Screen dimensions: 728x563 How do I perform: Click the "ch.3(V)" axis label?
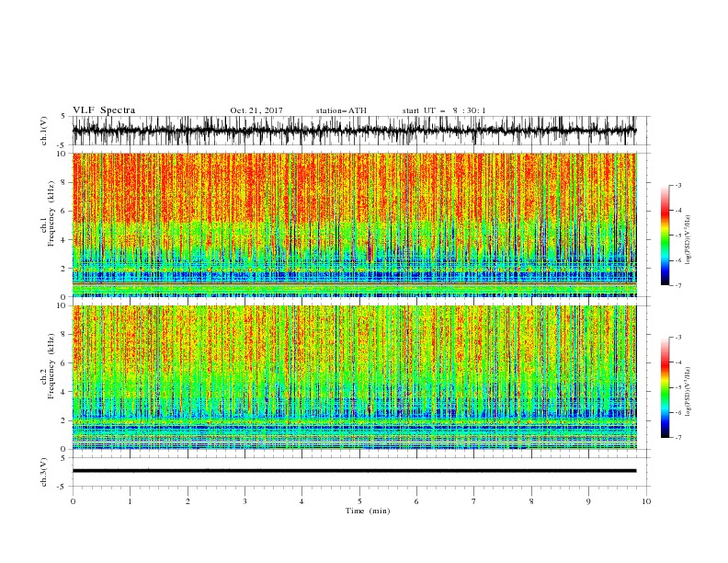pyautogui.click(x=44, y=472)
